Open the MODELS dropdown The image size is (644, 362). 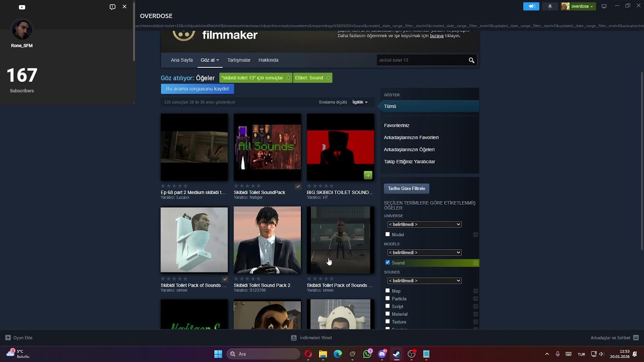point(424,252)
